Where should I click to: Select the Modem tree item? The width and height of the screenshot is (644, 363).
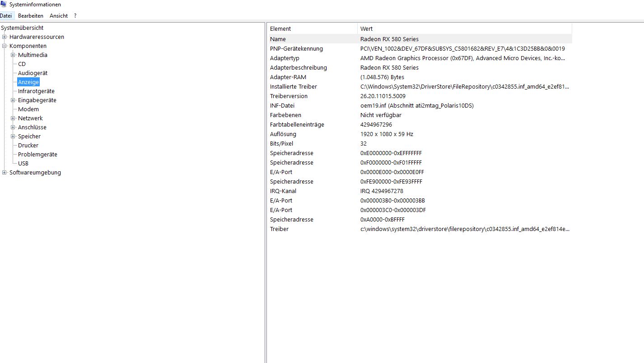coord(28,109)
